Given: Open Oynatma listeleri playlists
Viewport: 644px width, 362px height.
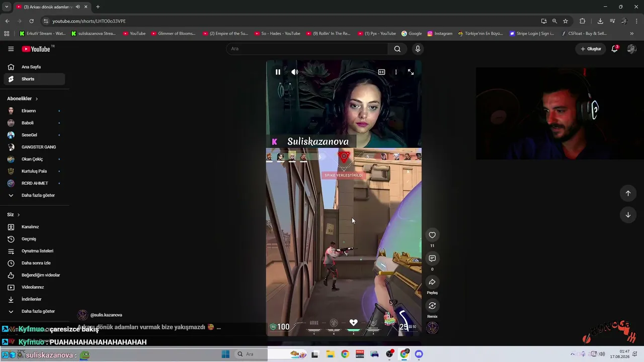Looking at the screenshot, I should point(34,251).
